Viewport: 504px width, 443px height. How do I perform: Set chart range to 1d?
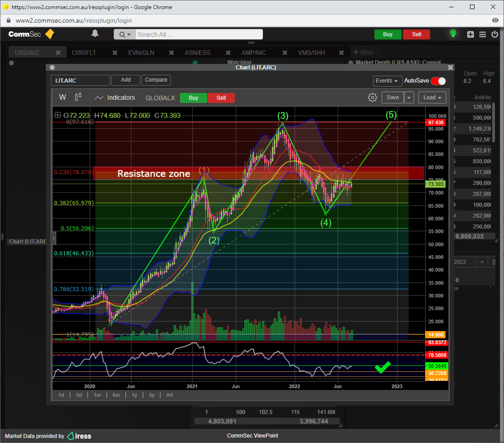[61, 395]
